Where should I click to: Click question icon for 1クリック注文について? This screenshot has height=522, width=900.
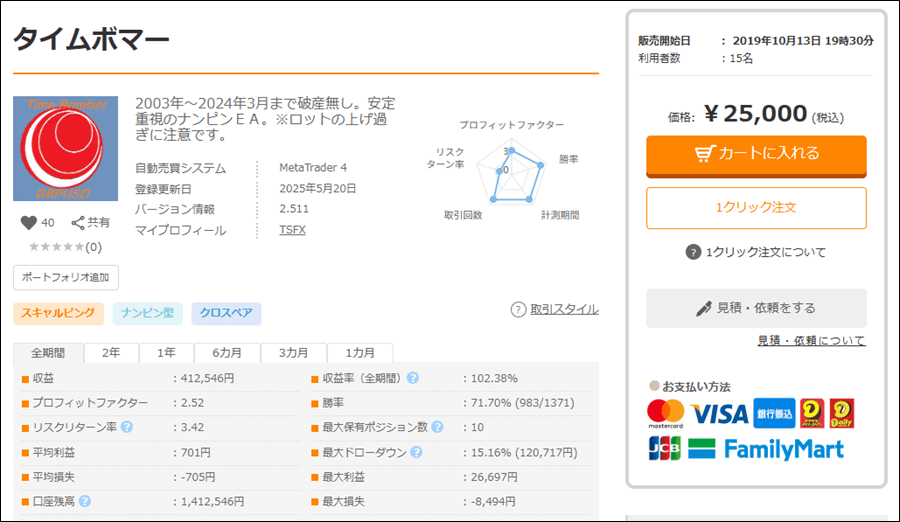click(x=693, y=252)
